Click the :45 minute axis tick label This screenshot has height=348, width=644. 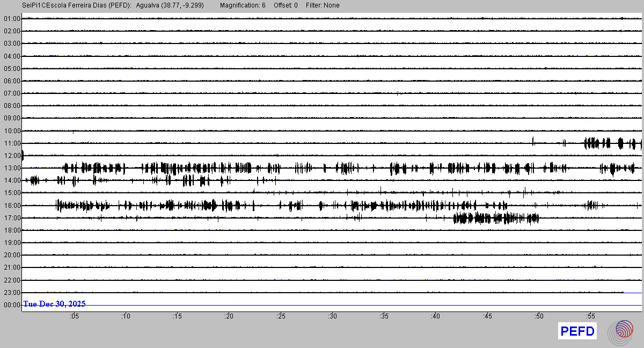(487, 316)
